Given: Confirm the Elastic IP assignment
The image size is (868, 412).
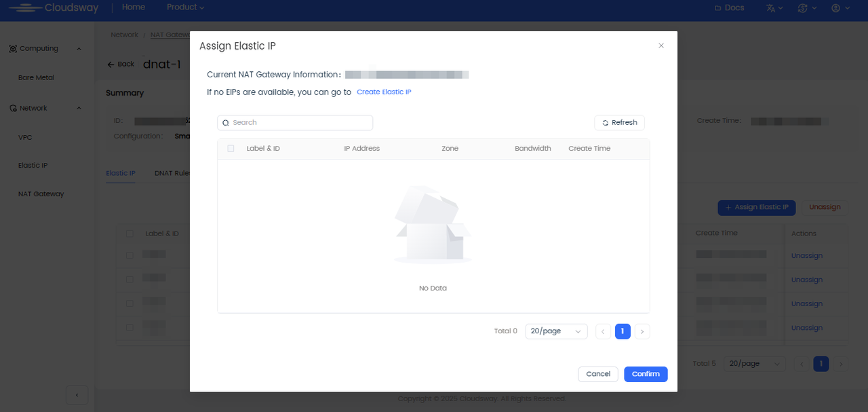Looking at the screenshot, I should click(x=645, y=374).
